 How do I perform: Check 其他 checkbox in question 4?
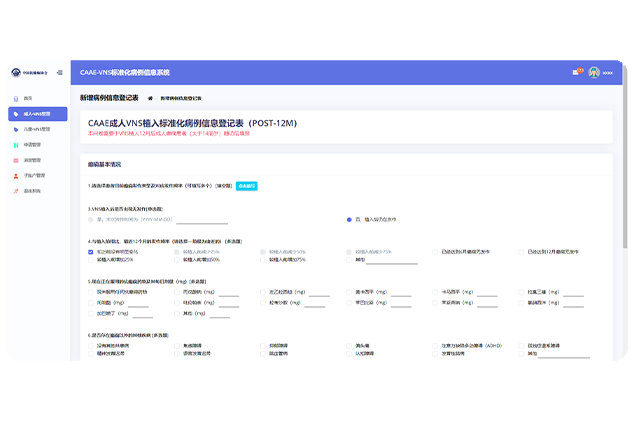click(x=349, y=260)
